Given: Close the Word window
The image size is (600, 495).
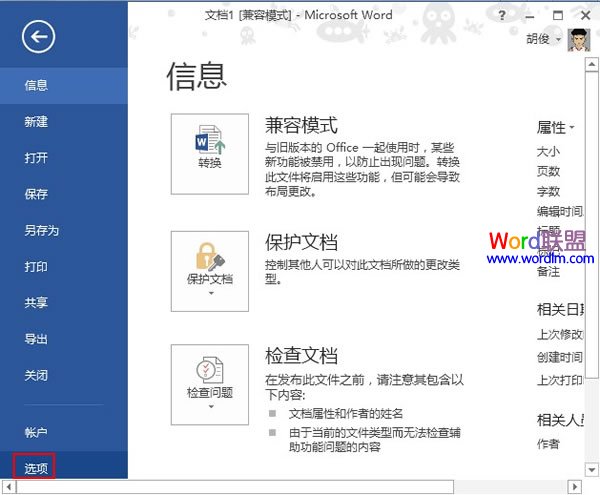Looking at the screenshot, I should [585, 15].
